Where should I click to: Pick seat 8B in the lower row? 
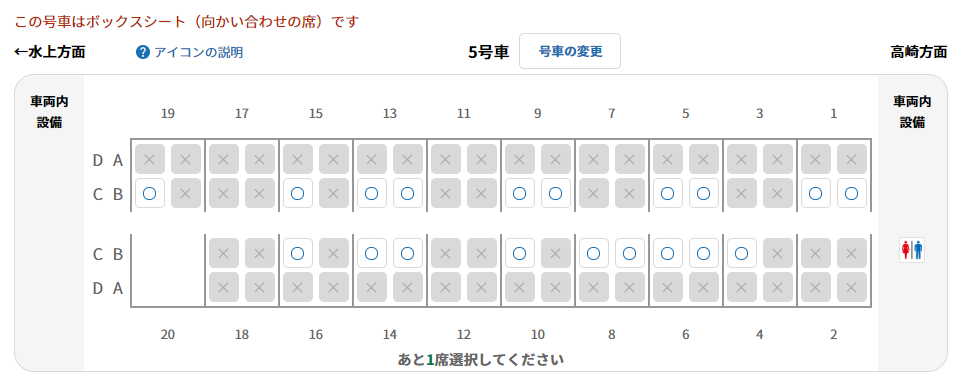click(x=630, y=253)
